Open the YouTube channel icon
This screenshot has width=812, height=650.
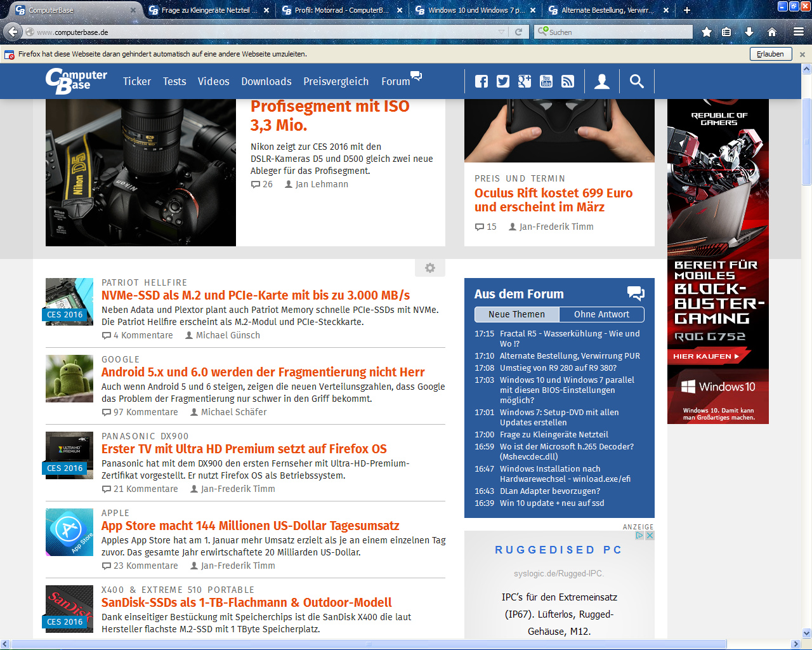546,81
